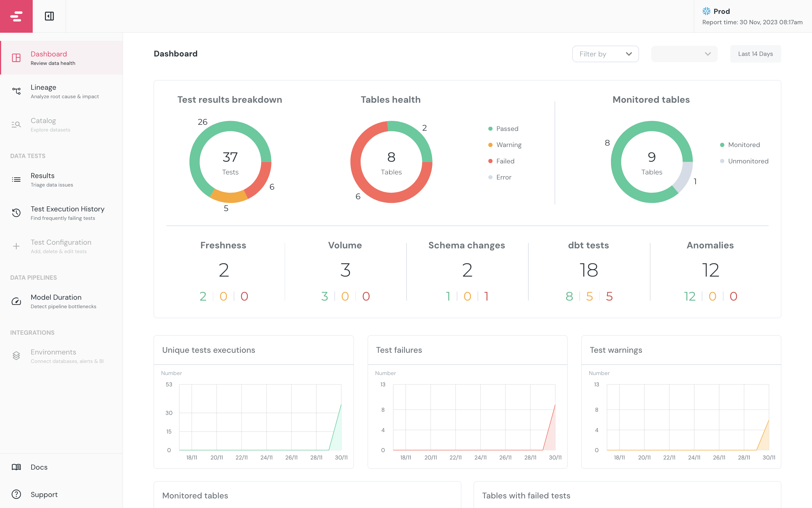The height and width of the screenshot is (508, 812).
Task: Click the Dashboard layout icon
Action: [16, 58]
